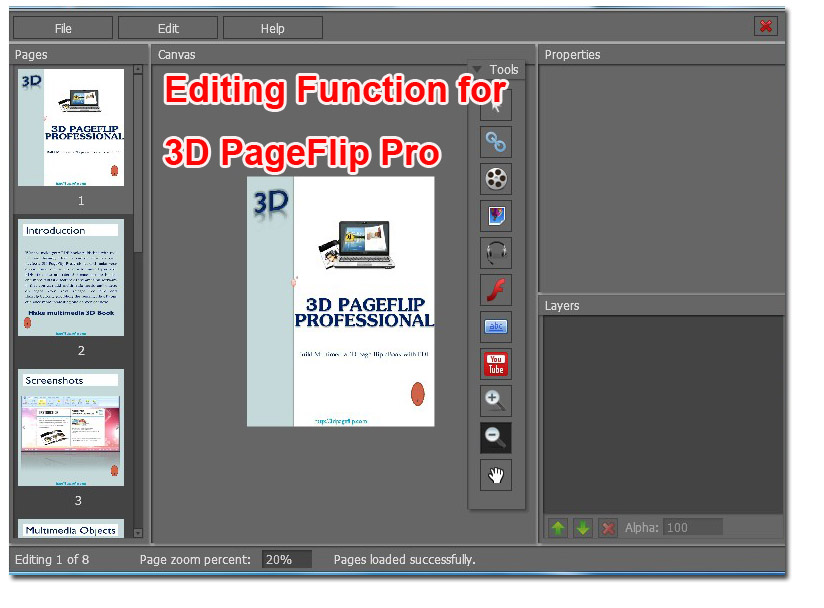The image size is (824, 608).
Task: Click the Zoom In magnifier tool
Action: pyautogui.click(x=496, y=400)
